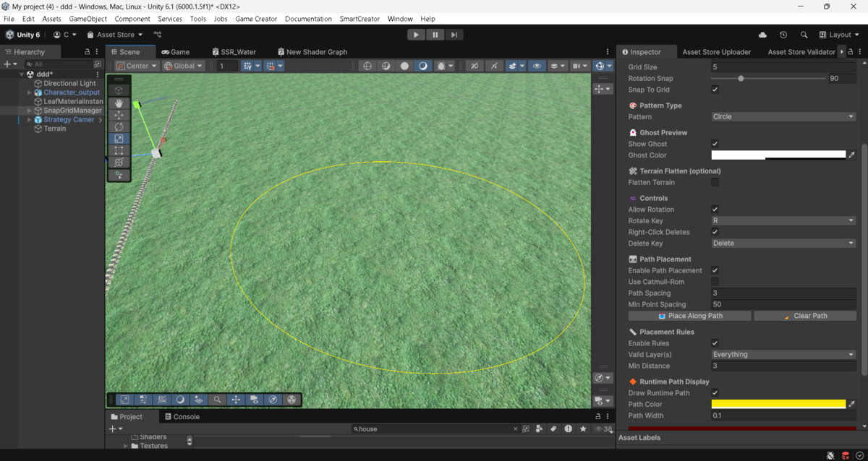
Task: Open the Layout dropdown
Action: [x=839, y=35]
